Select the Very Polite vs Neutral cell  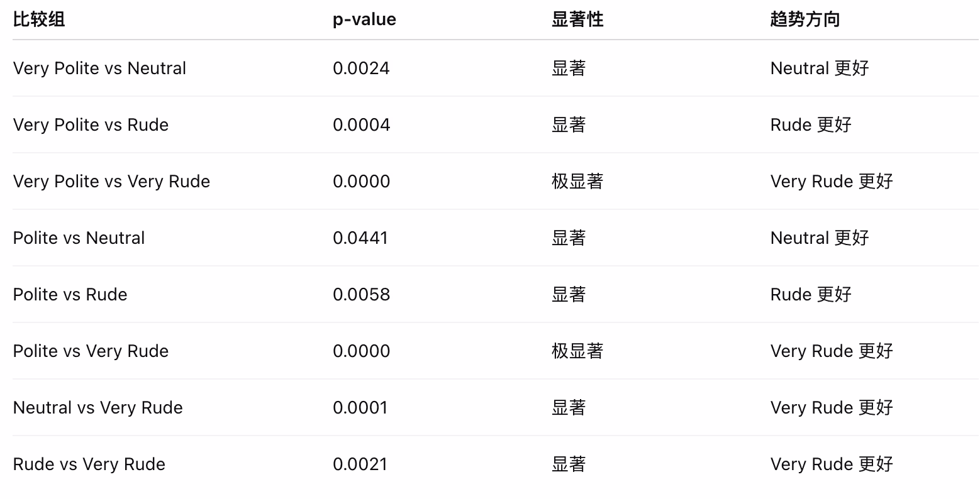coord(99,69)
